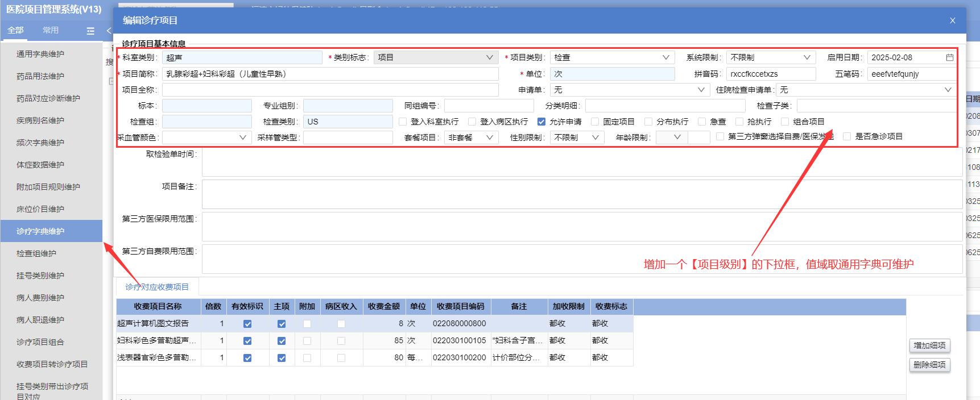Click the 删除细项 button
This screenshot has height=400, width=980.
click(x=929, y=365)
